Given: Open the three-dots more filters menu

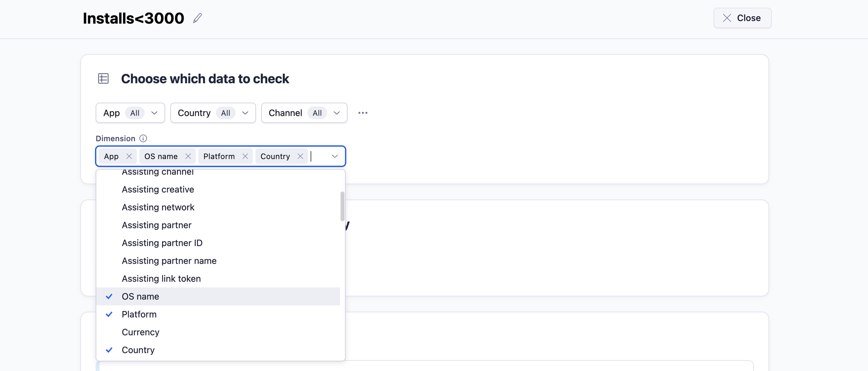Looking at the screenshot, I should coord(362,113).
